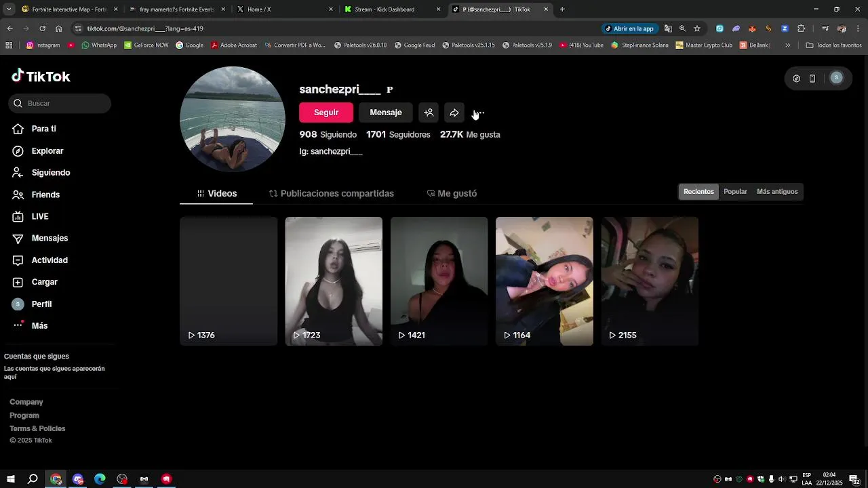Sort videos by Recientes

(698, 192)
